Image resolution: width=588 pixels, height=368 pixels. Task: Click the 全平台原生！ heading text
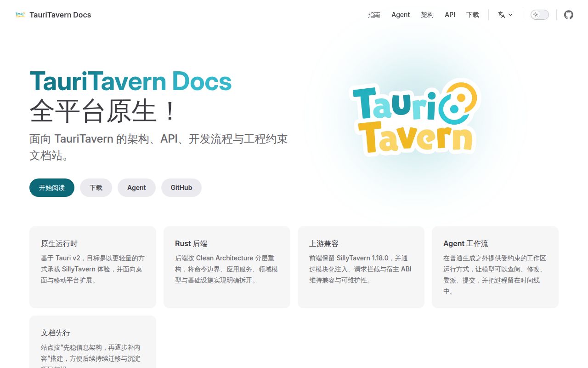tap(103, 111)
